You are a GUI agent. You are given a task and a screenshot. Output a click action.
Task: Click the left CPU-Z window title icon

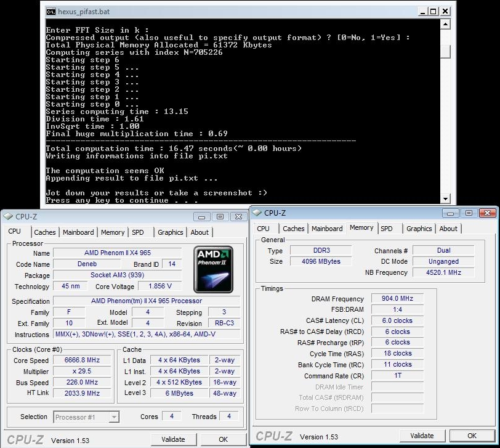click(x=7, y=216)
